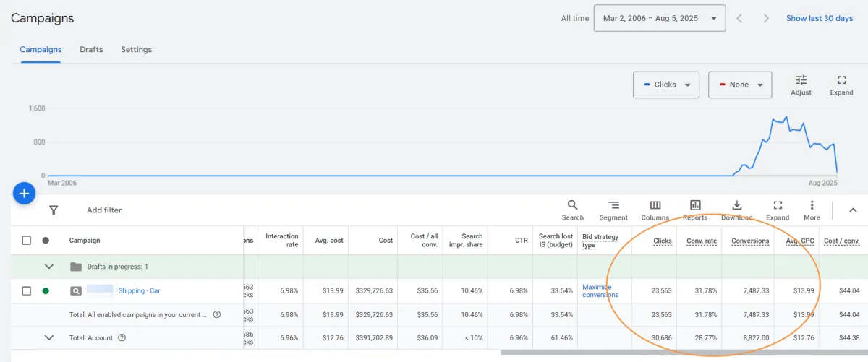
Task: Open the table Search tool
Action: (x=572, y=210)
